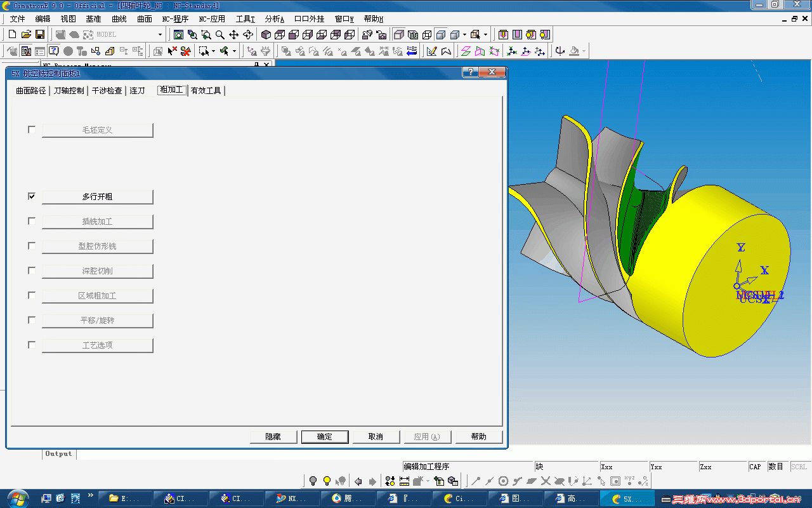Click the 取消 button
The height and width of the screenshot is (508, 812).
pos(376,437)
